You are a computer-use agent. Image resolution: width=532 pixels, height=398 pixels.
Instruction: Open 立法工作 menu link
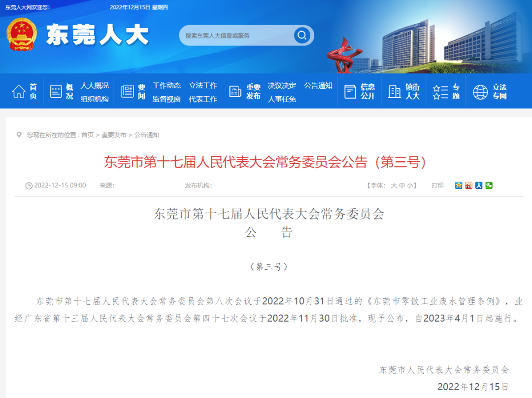tap(203, 86)
